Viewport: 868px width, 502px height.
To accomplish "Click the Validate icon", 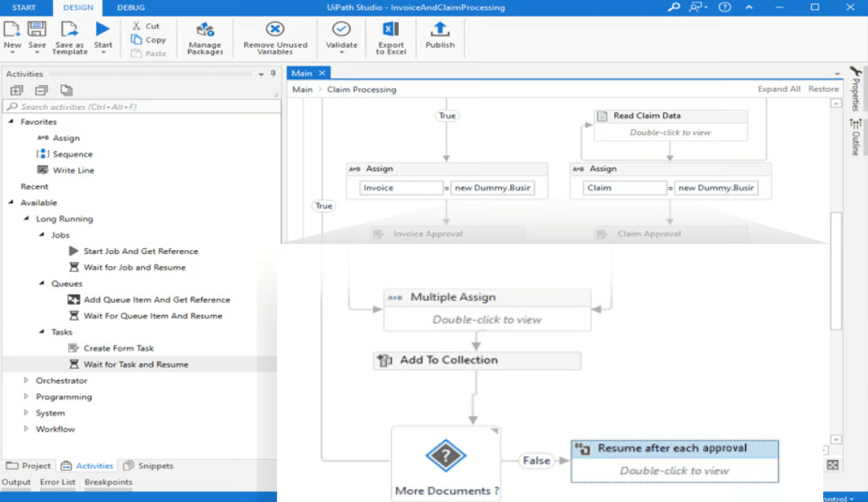I will point(341,29).
